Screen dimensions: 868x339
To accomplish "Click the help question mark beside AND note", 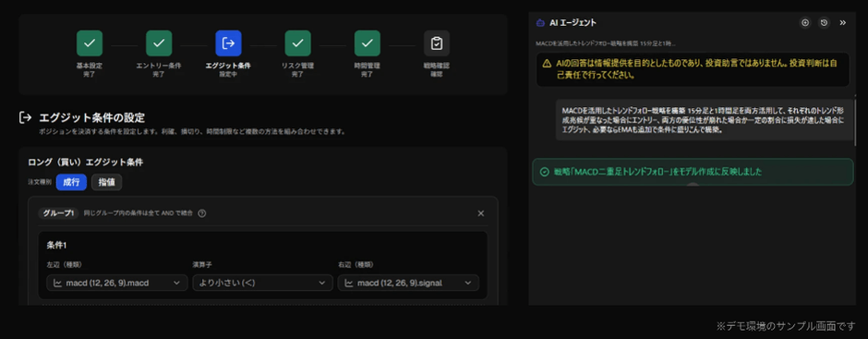I will [202, 213].
